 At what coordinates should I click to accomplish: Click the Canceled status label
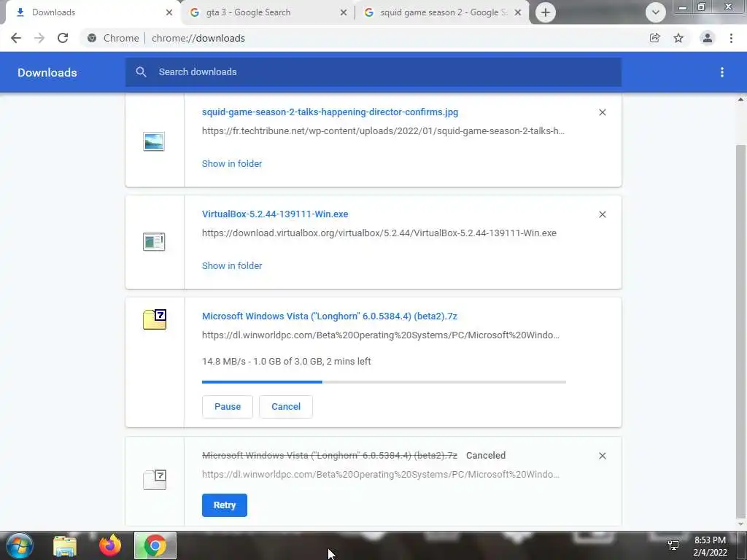coord(485,456)
